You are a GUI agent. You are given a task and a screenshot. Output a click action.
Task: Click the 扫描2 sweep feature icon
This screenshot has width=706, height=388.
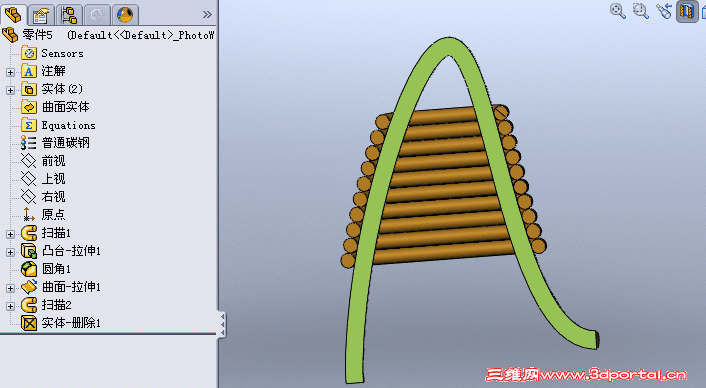[29, 305]
